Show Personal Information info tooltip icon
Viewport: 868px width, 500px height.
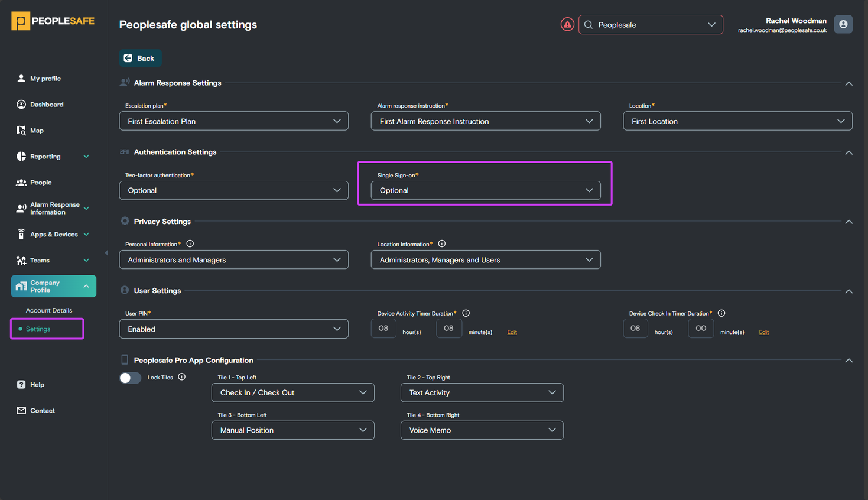click(190, 244)
